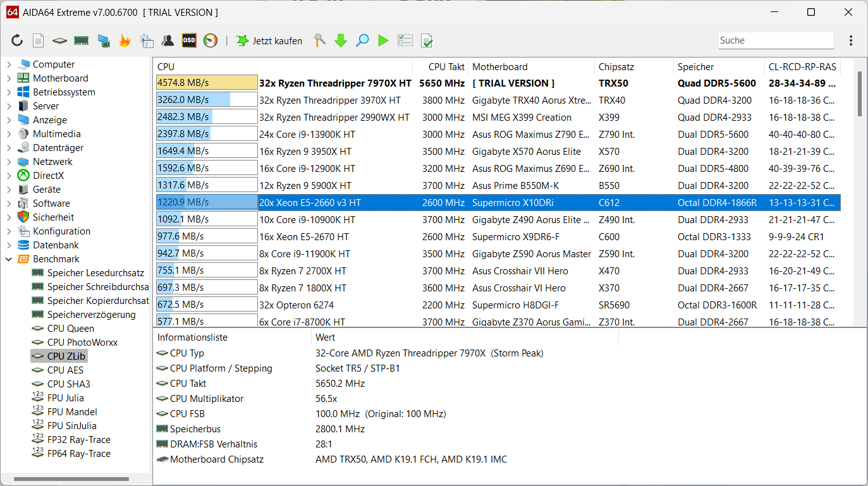Sort by the CPU Takt column header

pos(440,66)
